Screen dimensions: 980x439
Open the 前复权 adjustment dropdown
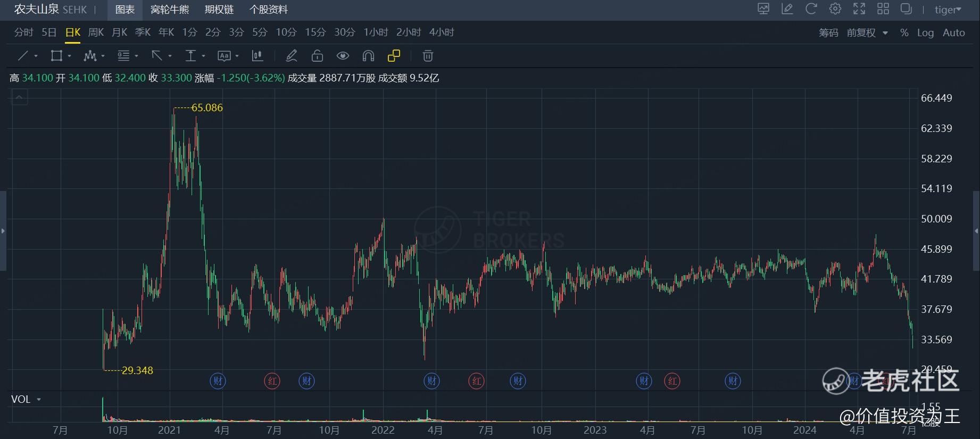(x=867, y=32)
